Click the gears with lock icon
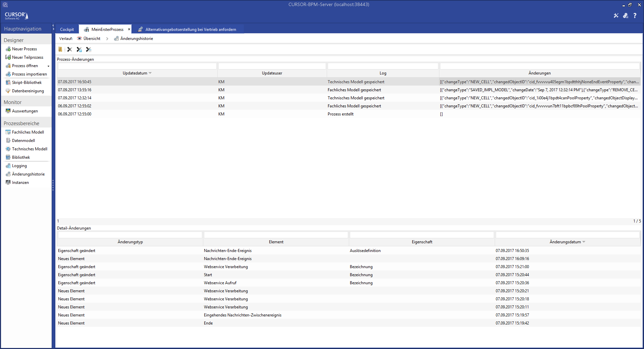This screenshot has width=644, height=349. (x=626, y=15)
